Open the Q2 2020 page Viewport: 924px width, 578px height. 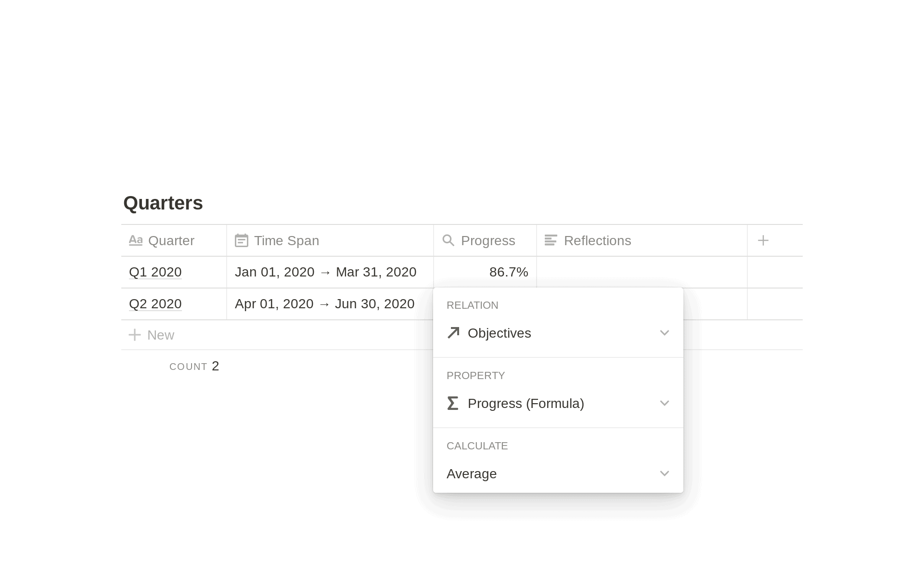pyautogui.click(x=155, y=304)
